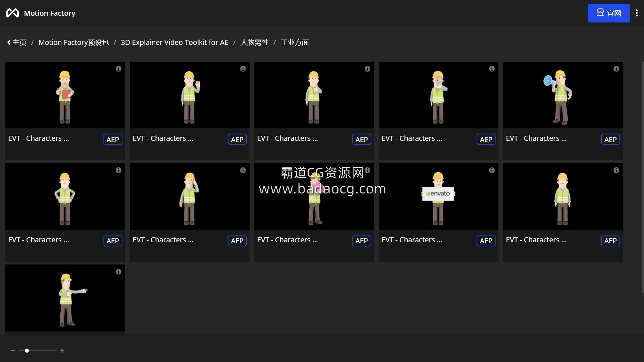The width and height of the screenshot is (644, 362).
Task: Click title text under the megaphone worker
Action: pyautogui.click(x=536, y=138)
